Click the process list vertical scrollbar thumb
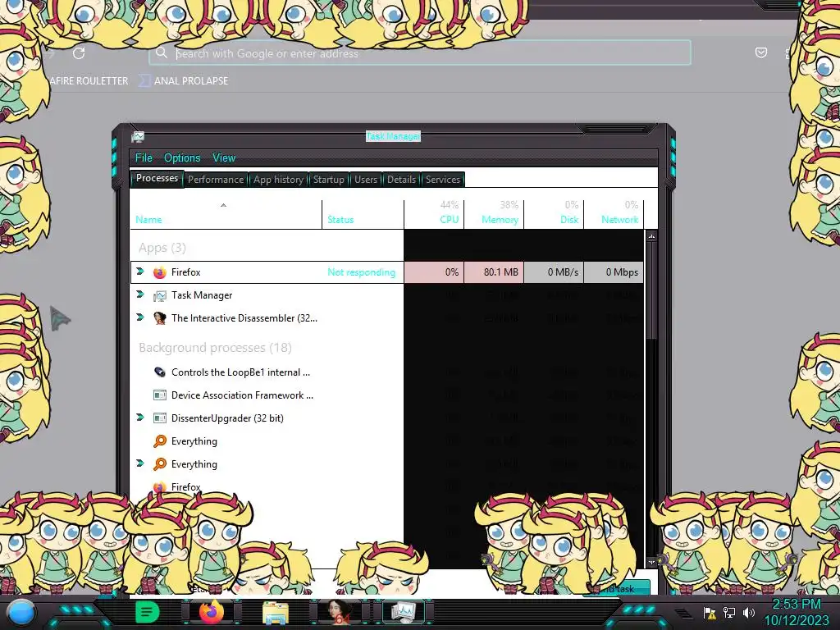This screenshot has width=840, height=630. click(651, 290)
